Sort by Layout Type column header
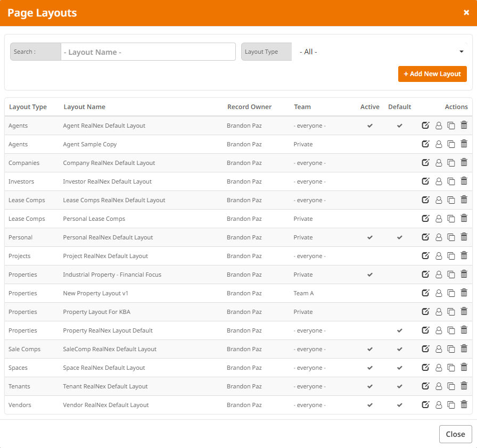Image resolution: width=477 pixels, height=448 pixels. click(x=28, y=107)
